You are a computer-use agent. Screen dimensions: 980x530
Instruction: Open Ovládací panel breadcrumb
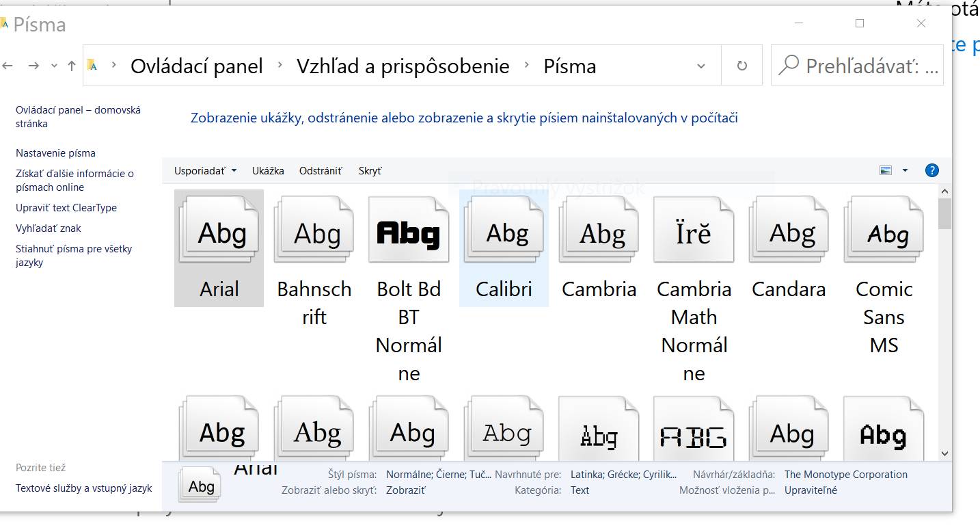[x=197, y=66]
